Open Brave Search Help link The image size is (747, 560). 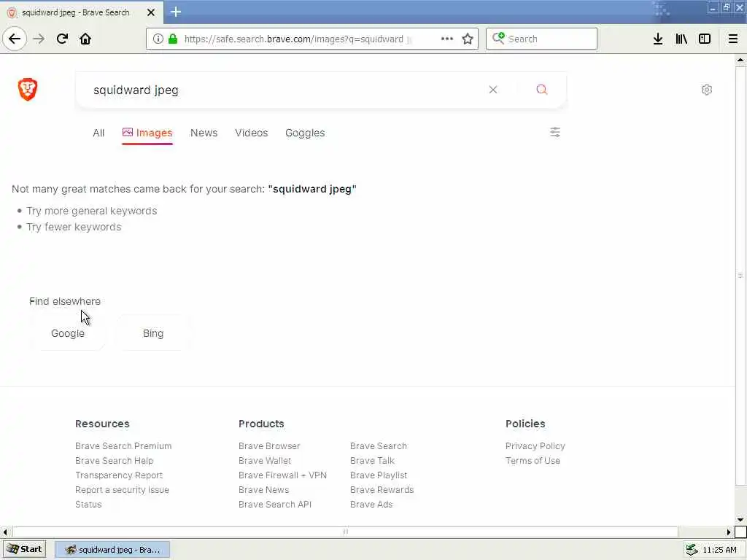115,461
